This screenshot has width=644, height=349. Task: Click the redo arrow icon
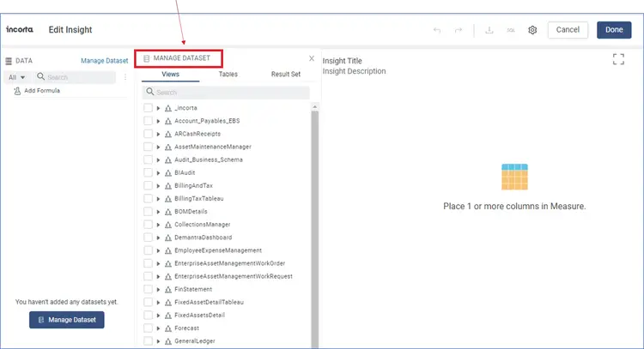pyautogui.click(x=459, y=30)
